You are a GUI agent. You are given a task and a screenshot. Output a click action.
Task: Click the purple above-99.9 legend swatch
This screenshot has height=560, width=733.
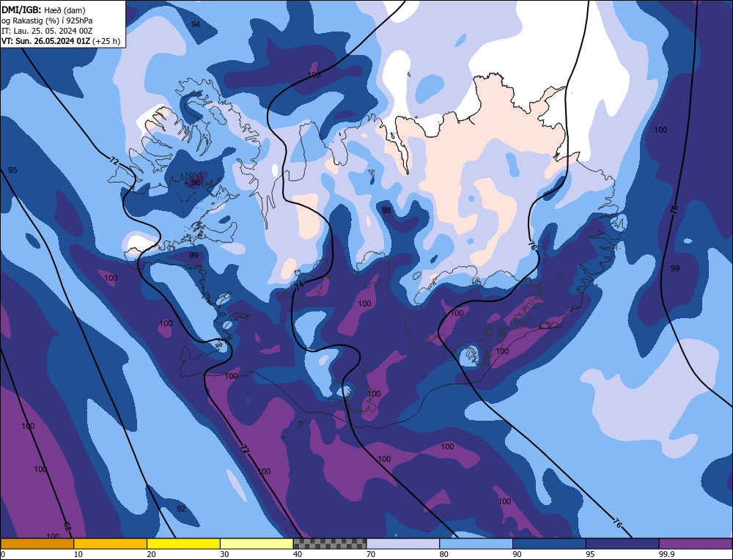click(696, 544)
